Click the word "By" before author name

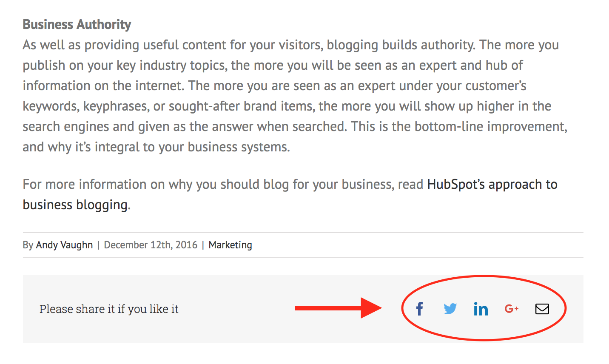pyautogui.click(x=28, y=245)
